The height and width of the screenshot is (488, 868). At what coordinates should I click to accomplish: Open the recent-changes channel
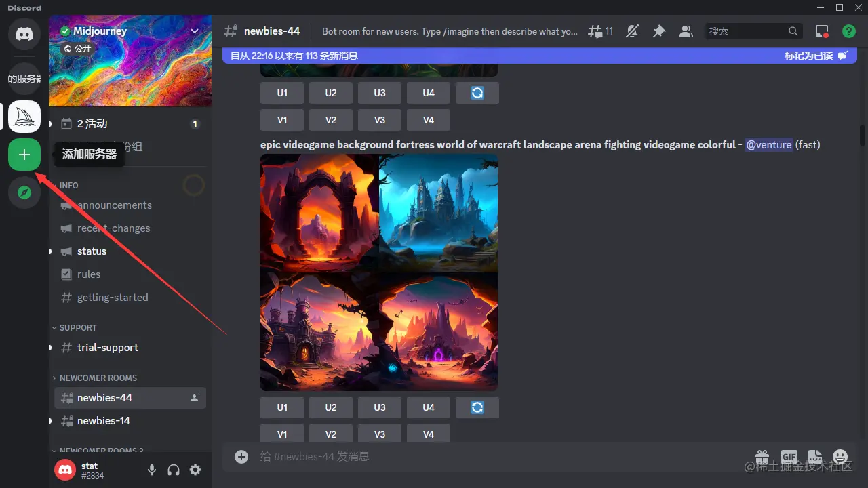click(x=130, y=228)
